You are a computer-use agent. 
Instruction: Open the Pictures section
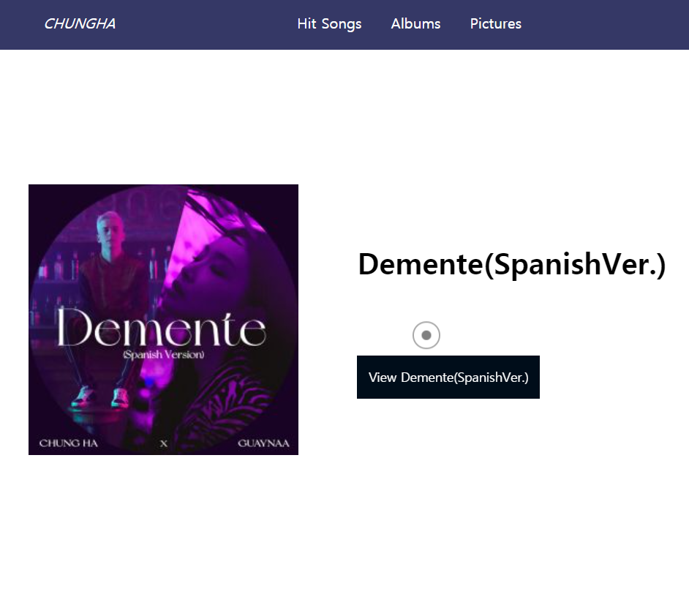(x=496, y=23)
